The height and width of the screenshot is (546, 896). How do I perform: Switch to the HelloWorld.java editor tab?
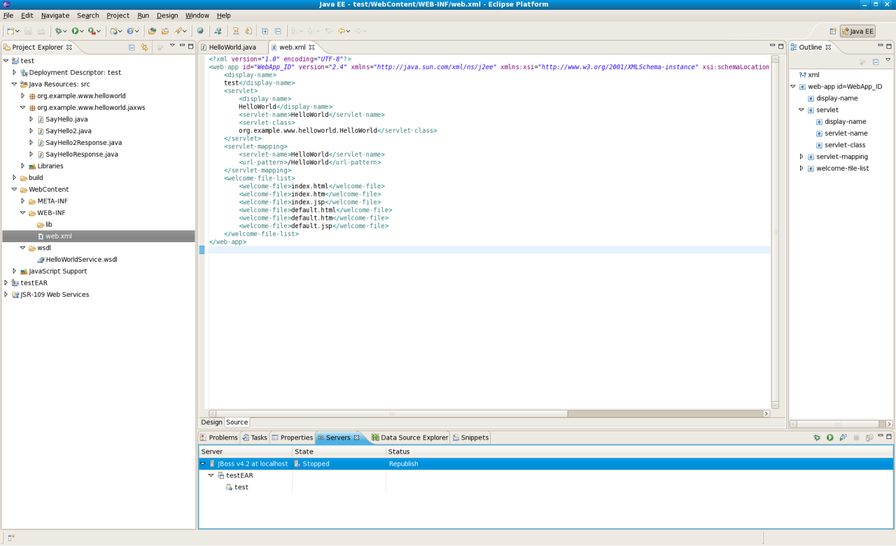(231, 47)
